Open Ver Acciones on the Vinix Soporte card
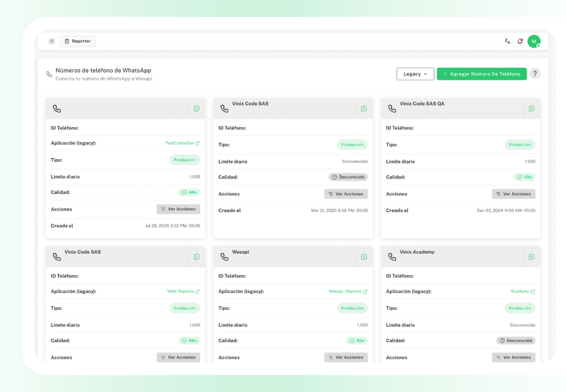This screenshot has width=567, height=392. 179,358
